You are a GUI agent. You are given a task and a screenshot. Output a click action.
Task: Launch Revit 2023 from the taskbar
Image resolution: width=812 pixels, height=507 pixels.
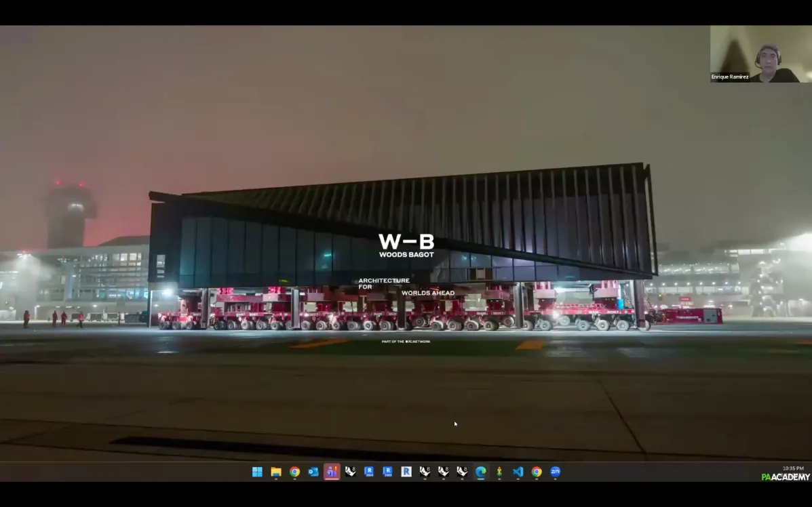[387, 472]
